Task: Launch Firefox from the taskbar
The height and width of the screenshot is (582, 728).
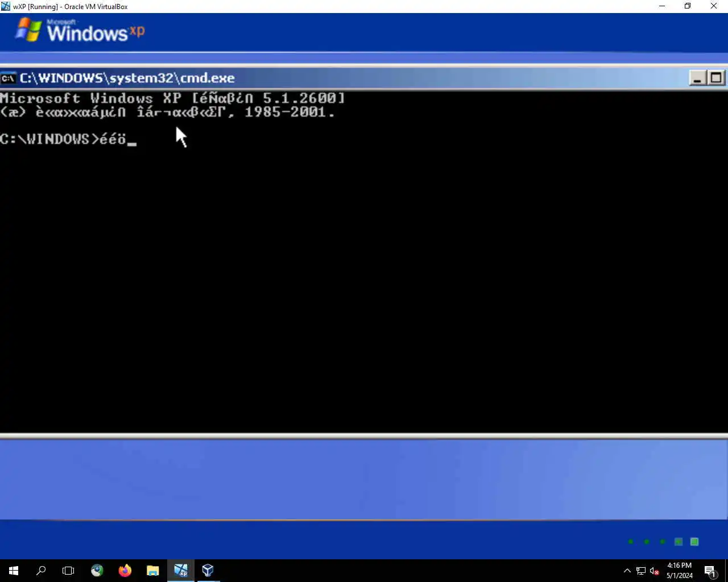Action: click(x=125, y=571)
